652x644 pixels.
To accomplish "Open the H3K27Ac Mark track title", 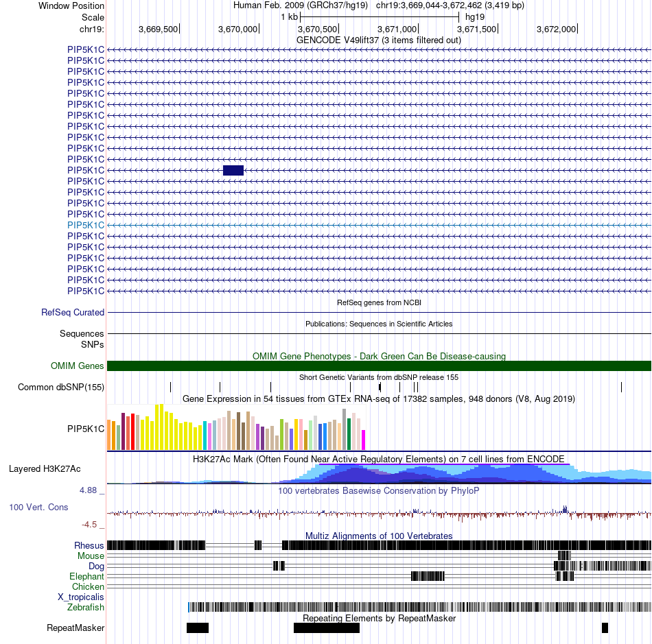I will point(378,459).
